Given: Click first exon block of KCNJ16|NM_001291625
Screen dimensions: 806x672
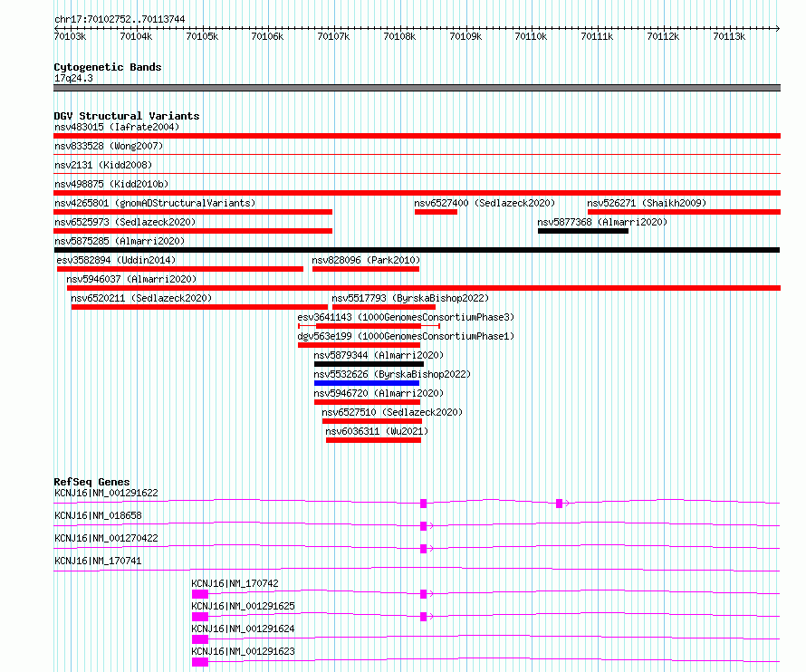Looking at the screenshot, I should click(x=200, y=617).
